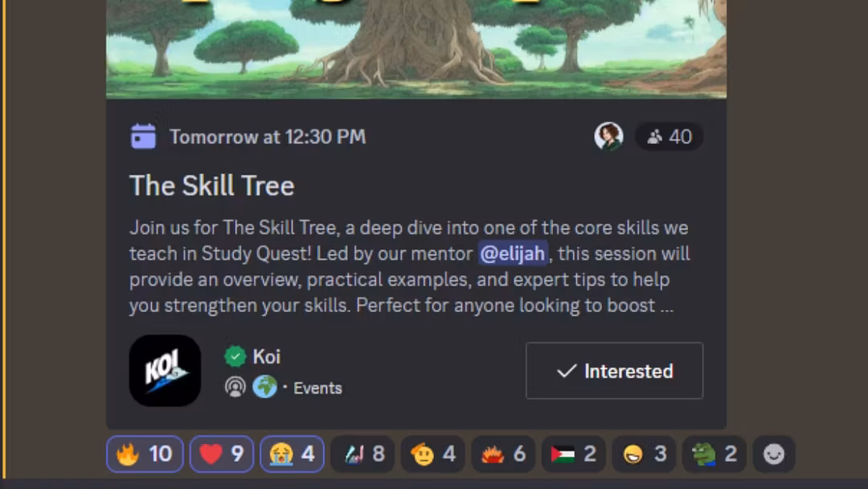Viewport: 868px width, 489px height.
Task: Add the saluting face reaction showing 4
Action: (x=433, y=454)
